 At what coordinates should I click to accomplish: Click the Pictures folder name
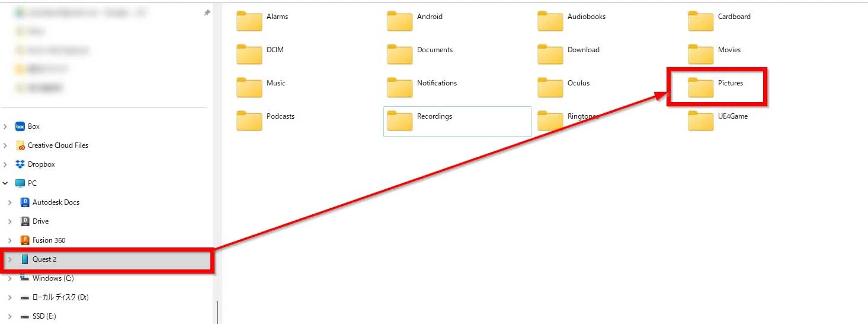(731, 83)
